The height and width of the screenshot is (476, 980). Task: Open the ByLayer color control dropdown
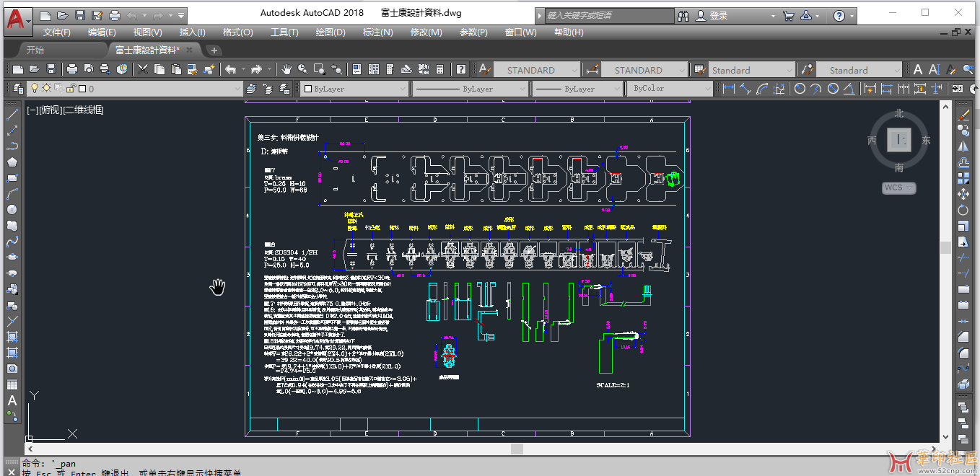click(x=403, y=89)
